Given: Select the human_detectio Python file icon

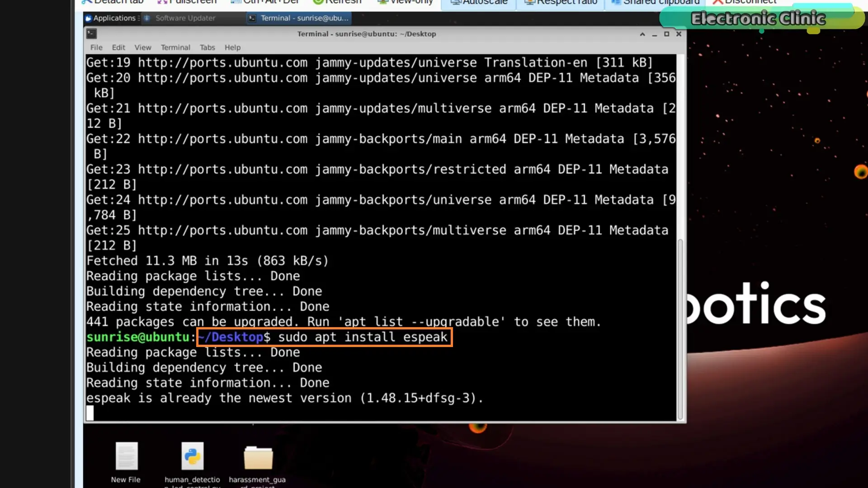Looking at the screenshot, I should pyautogui.click(x=193, y=465).
